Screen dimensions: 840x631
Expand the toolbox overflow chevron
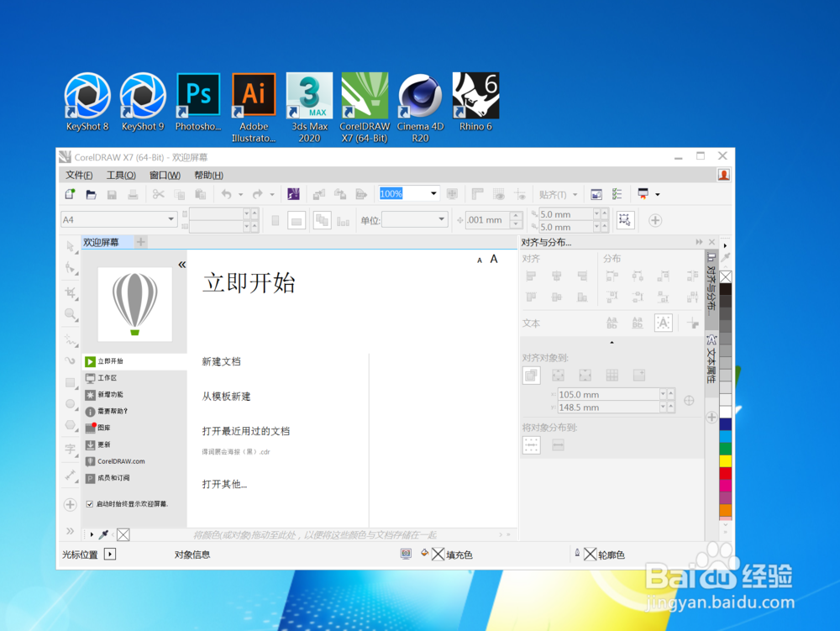(x=71, y=531)
